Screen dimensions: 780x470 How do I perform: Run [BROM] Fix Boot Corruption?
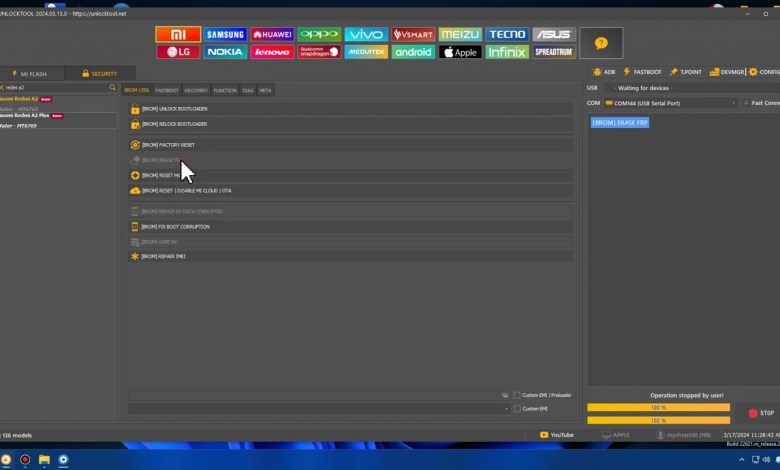(x=350, y=227)
